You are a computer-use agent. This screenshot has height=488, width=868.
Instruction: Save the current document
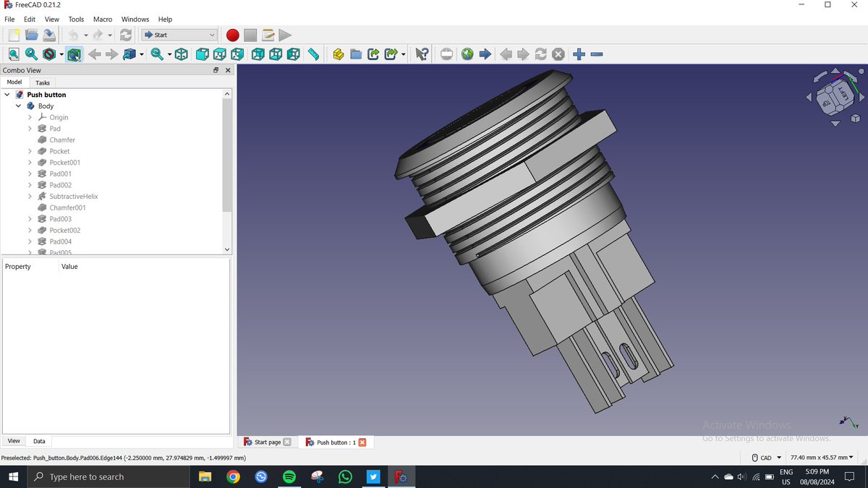pyautogui.click(x=49, y=35)
